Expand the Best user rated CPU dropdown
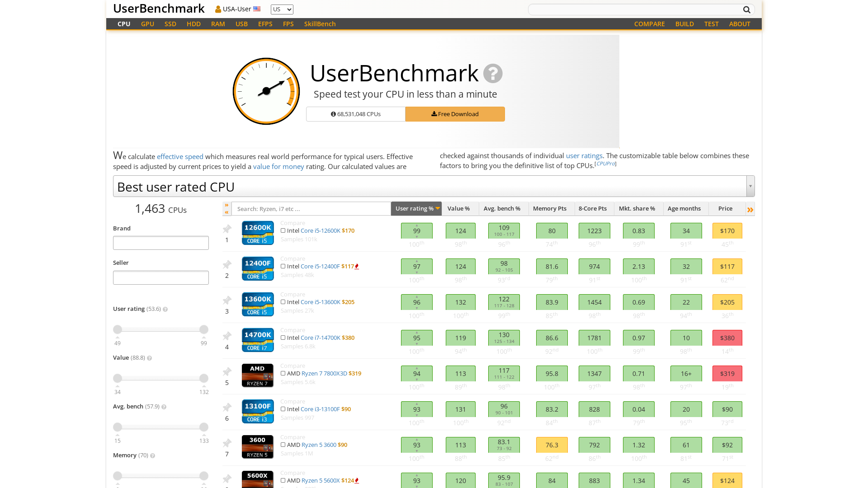Screen dimensions: 868x488 pyautogui.click(x=750, y=186)
